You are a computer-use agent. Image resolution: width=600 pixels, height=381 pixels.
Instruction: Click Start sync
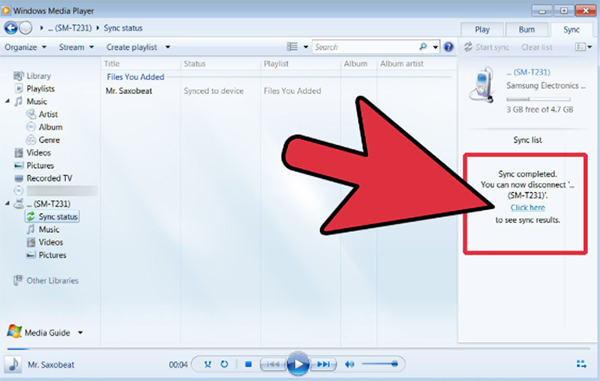[x=486, y=47]
